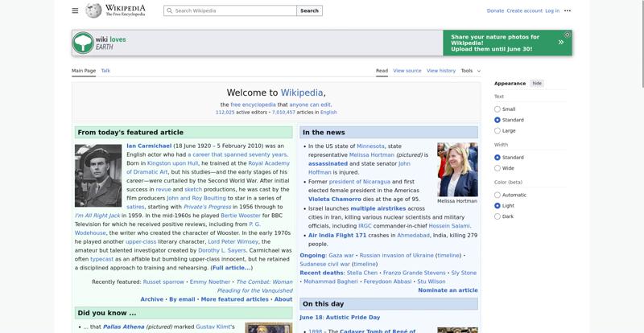Image resolution: width=644 pixels, height=333 pixels.
Task: Select Dark color mode
Action: pyautogui.click(x=497, y=216)
